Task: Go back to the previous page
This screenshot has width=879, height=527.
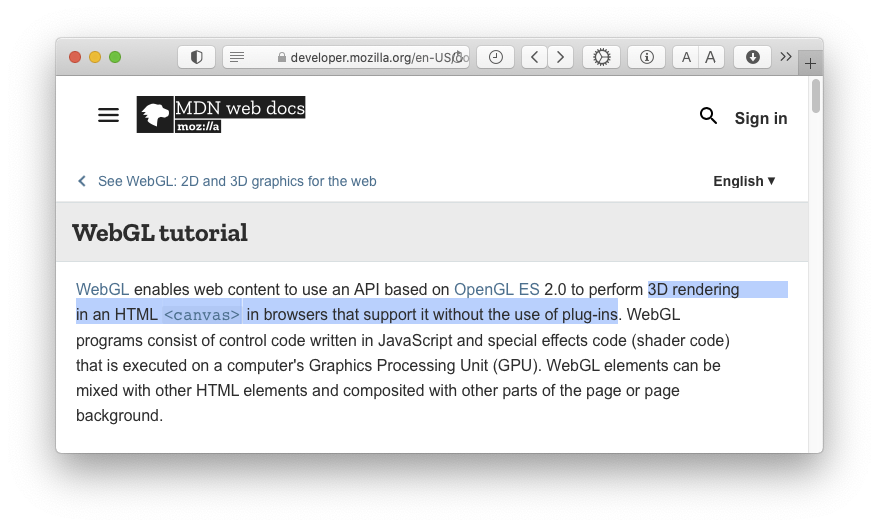Action: pyautogui.click(x=535, y=57)
